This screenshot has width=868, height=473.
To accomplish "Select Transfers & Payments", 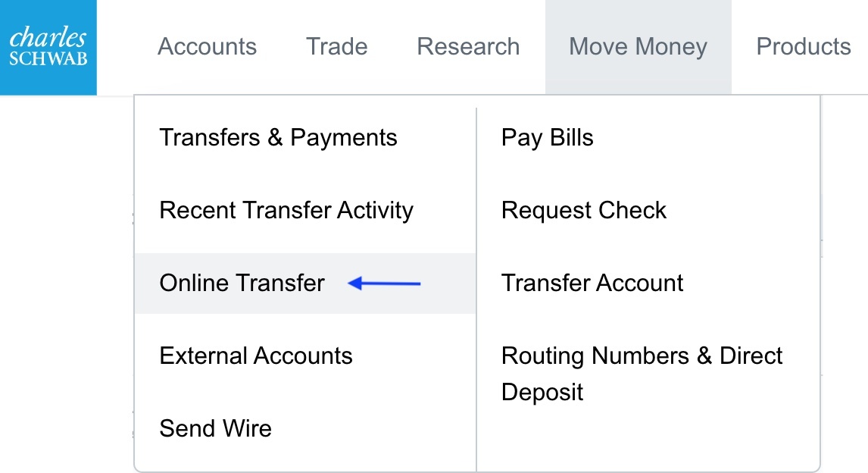I will click(x=278, y=138).
